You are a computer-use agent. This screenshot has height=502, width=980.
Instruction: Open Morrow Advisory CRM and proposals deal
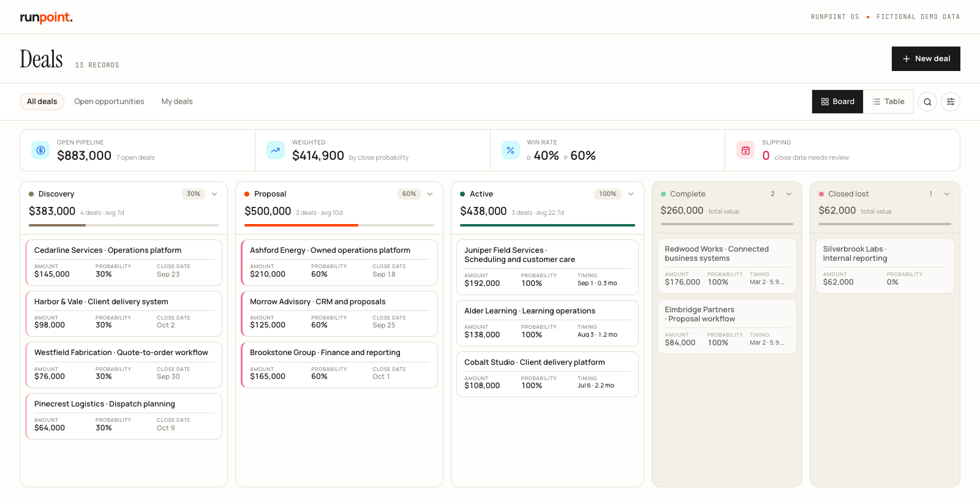339,314
